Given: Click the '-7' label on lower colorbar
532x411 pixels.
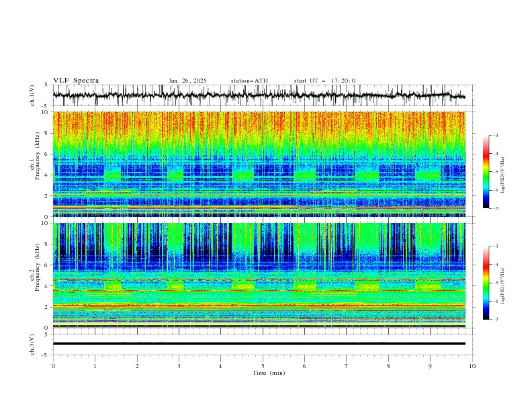Looking at the screenshot, I should [496, 320].
